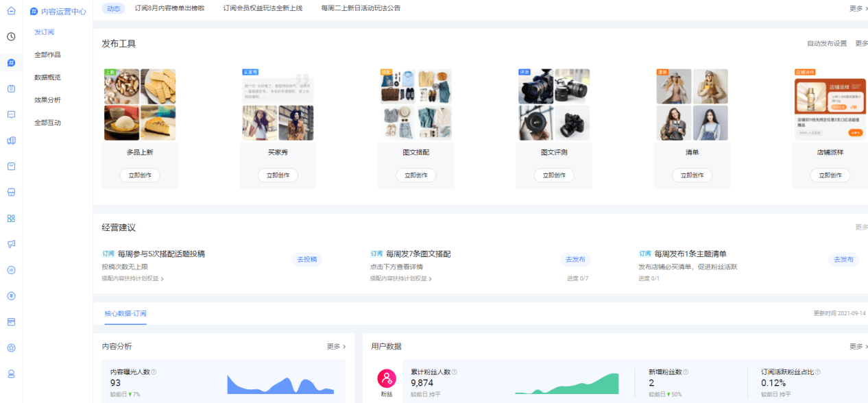Click the four-squares apps icon in sidebar
The width and height of the screenshot is (868, 403).
[11, 218]
